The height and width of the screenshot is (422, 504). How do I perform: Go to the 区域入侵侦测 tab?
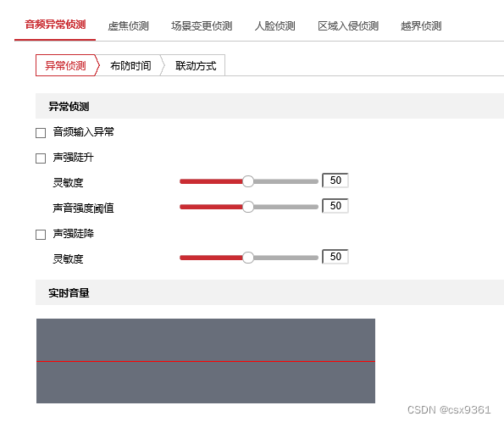coord(348,25)
